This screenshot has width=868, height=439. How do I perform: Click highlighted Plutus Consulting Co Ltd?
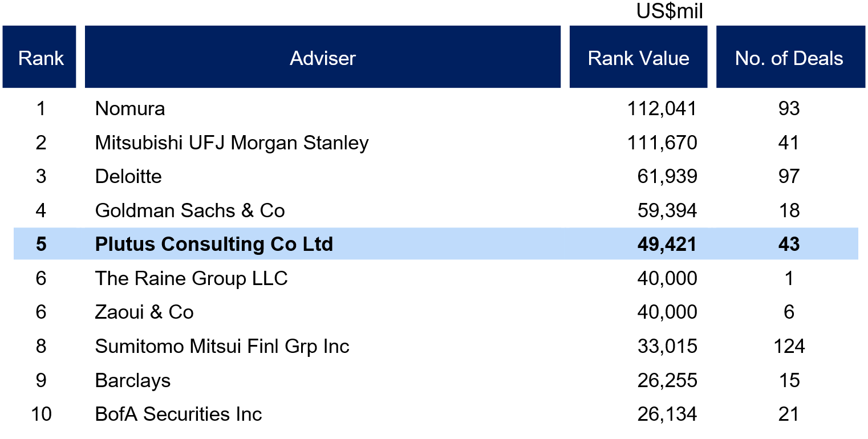tap(214, 244)
